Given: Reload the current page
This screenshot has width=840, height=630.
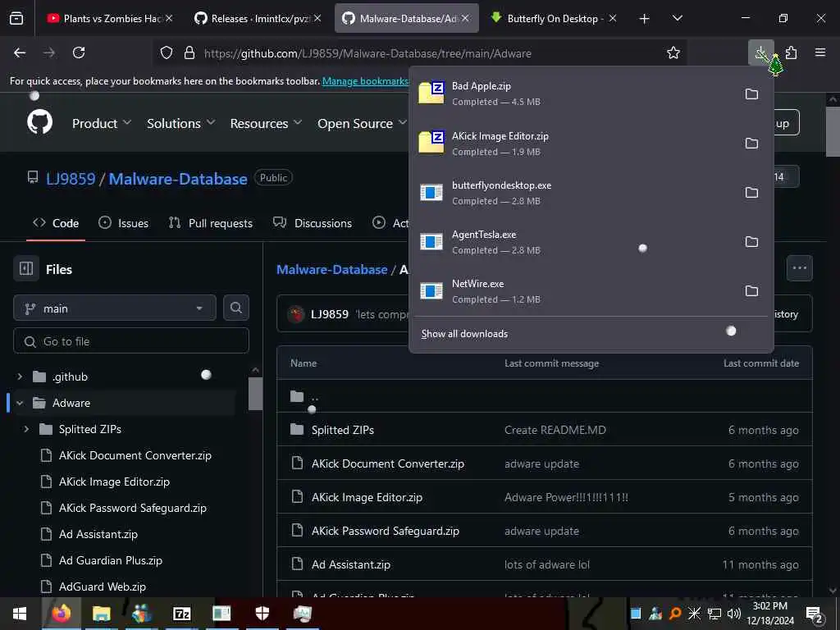Looking at the screenshot, I should [79, 52].
